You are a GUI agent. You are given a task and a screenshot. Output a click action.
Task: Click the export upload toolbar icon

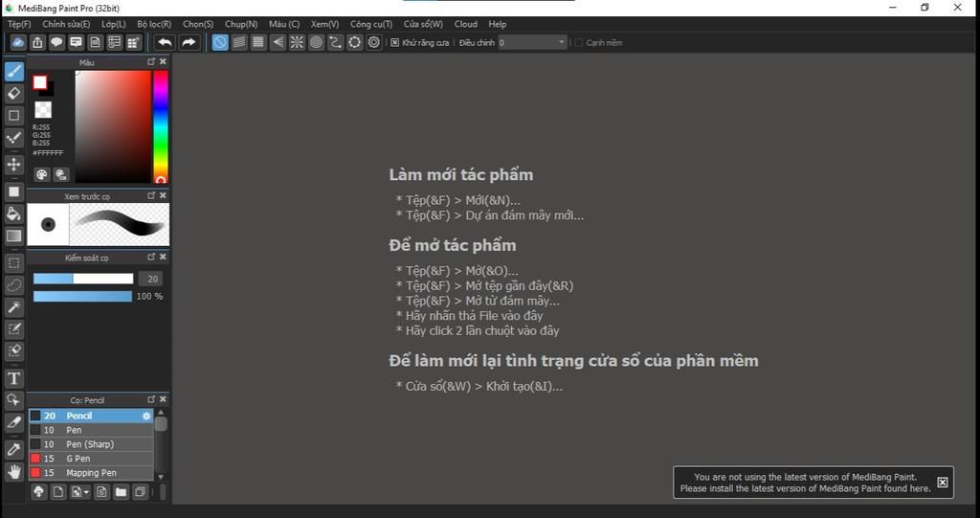pos(37,42)
